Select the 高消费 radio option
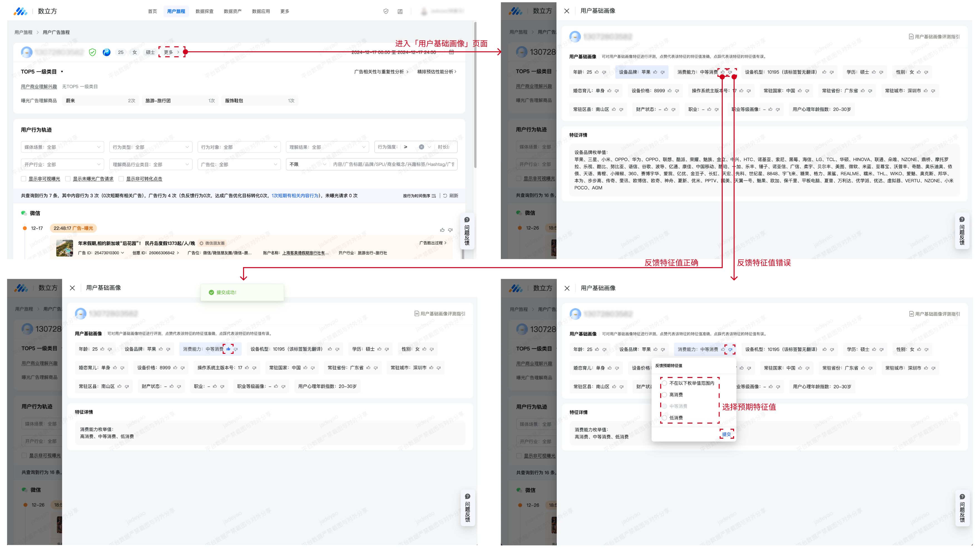Screen dimensions: 980x548 tap(664, 395)
